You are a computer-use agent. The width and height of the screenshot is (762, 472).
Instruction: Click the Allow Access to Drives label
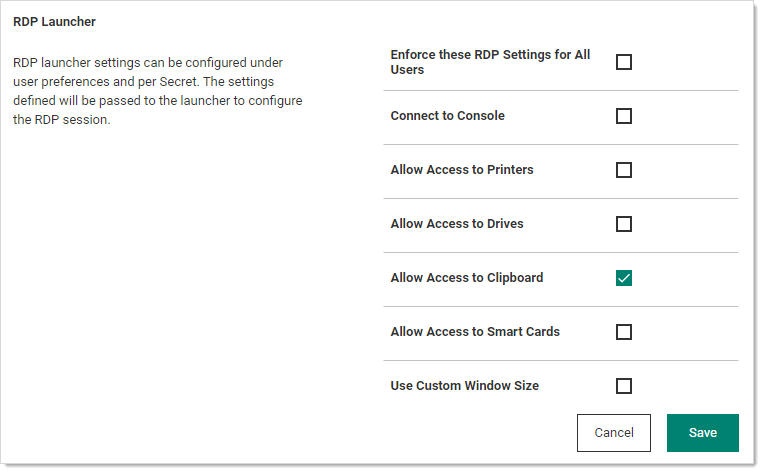[457, 224]
